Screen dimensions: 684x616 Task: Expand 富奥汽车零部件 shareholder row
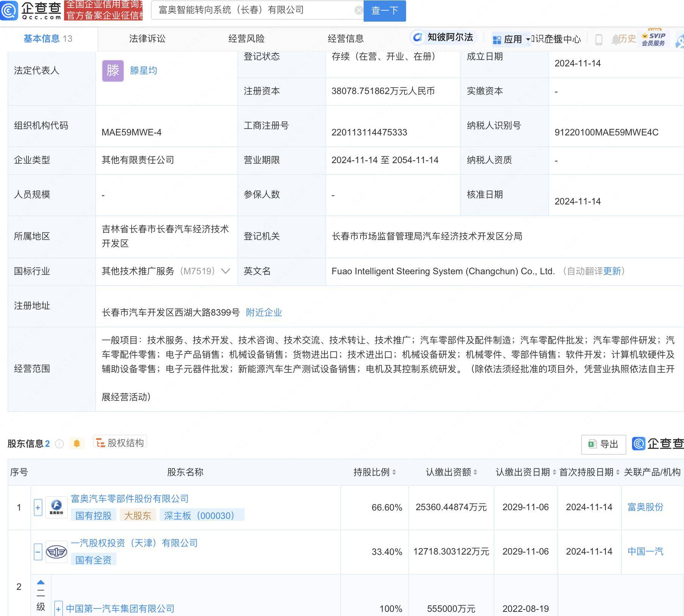tap(38, 508)
